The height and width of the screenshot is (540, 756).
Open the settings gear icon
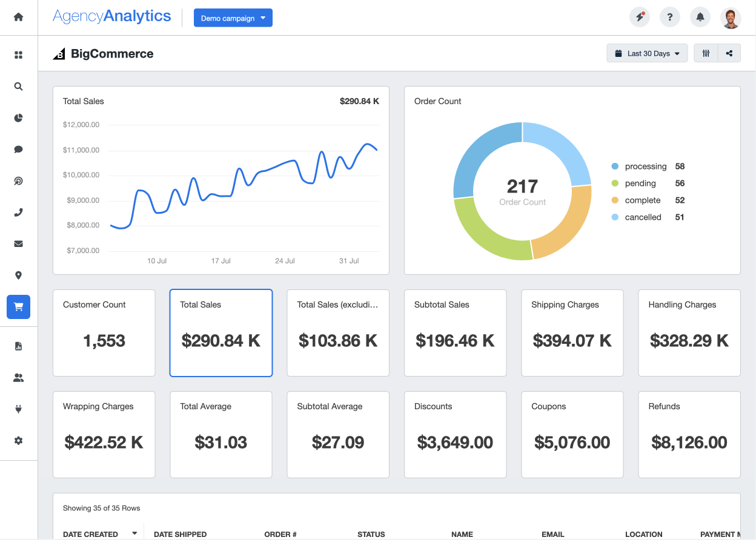[x=18, y=441]
